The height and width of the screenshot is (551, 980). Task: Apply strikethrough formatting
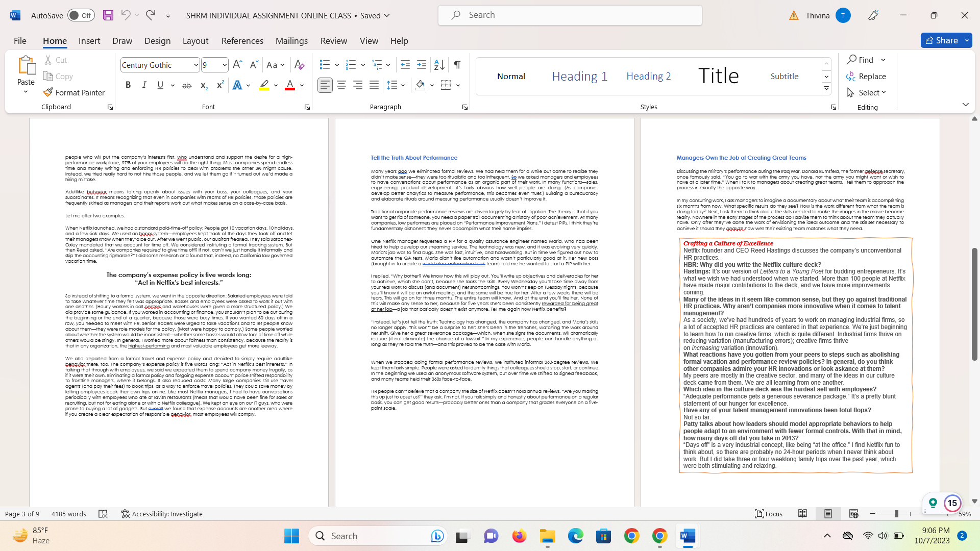[x=187, y=85]
